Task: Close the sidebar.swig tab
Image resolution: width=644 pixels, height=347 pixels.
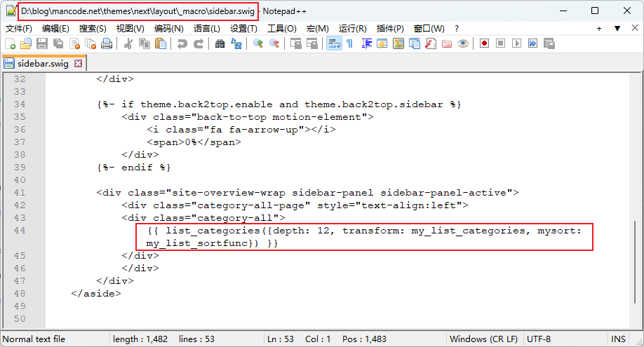Action: coord(78,63)
